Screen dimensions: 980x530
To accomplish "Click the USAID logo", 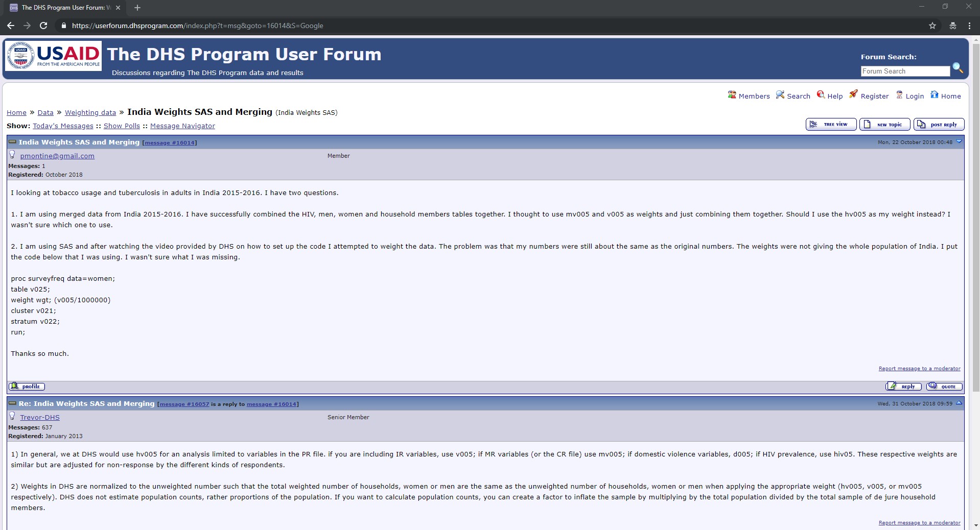I will click(53, 56).
